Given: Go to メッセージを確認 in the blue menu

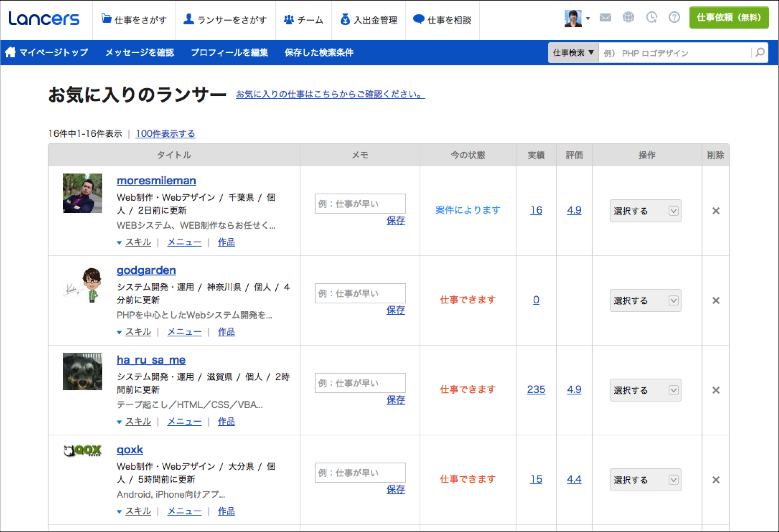Looking at the screenshot, I should pyautogui.click(x=140, y=52).
